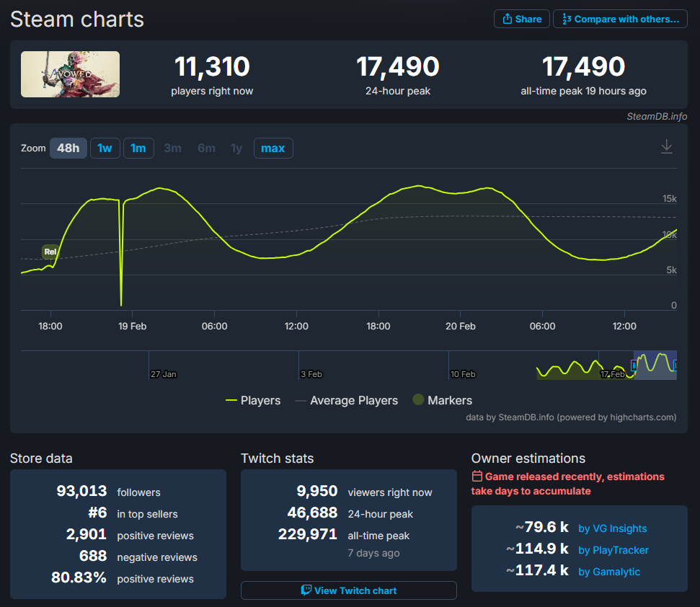Image resolution: width=700 pixels, height=607 pixels.
Task: Click the left navigator range handle
Action: tap(634, 365)
